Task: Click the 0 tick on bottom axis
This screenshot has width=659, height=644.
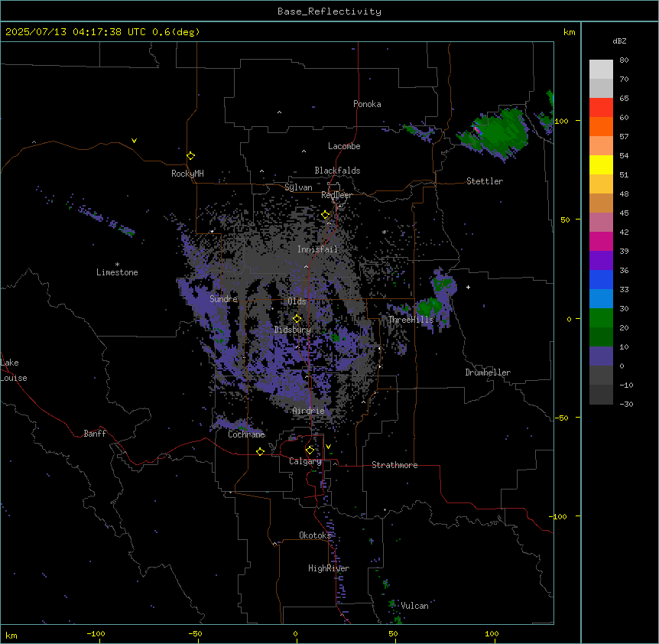Action: tap(295, 633)
